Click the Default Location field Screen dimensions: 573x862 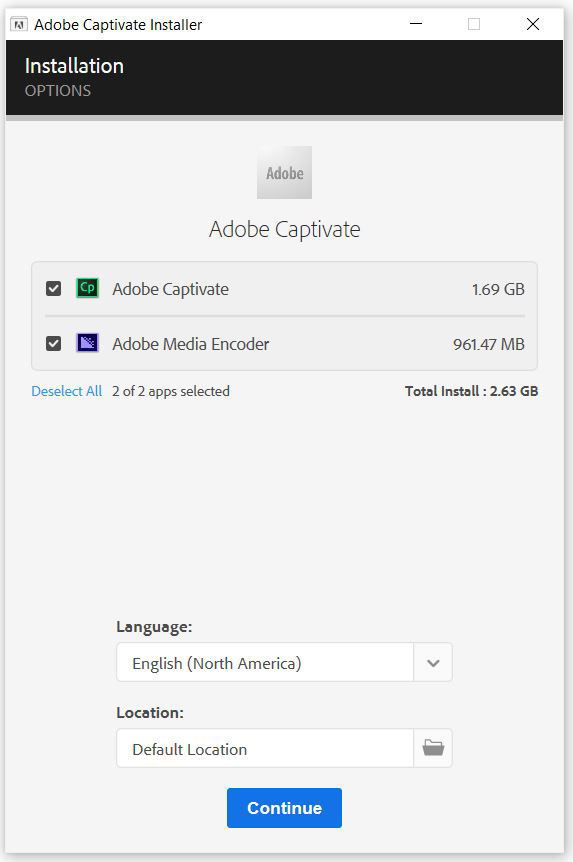[x=265, y=748]
